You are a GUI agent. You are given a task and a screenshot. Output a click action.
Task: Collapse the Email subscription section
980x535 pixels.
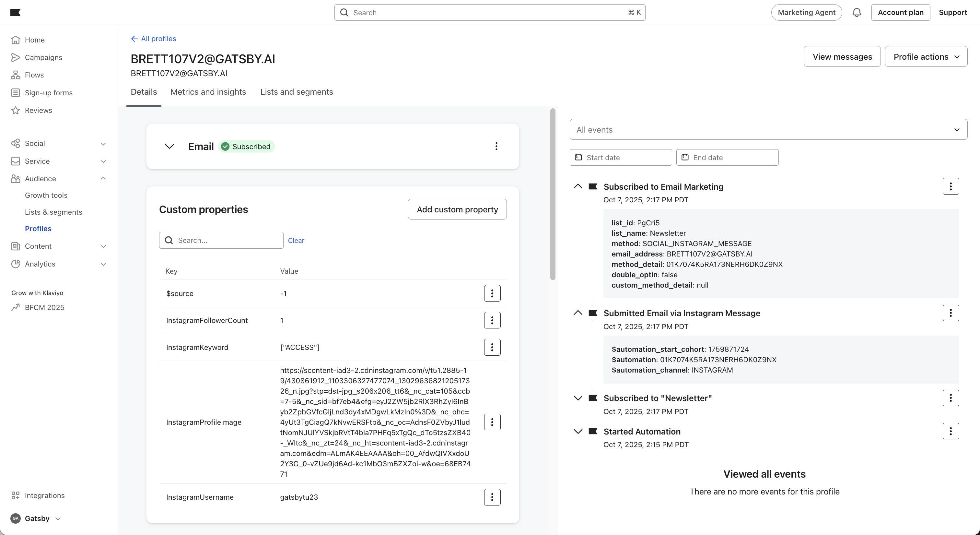point(169,147)
